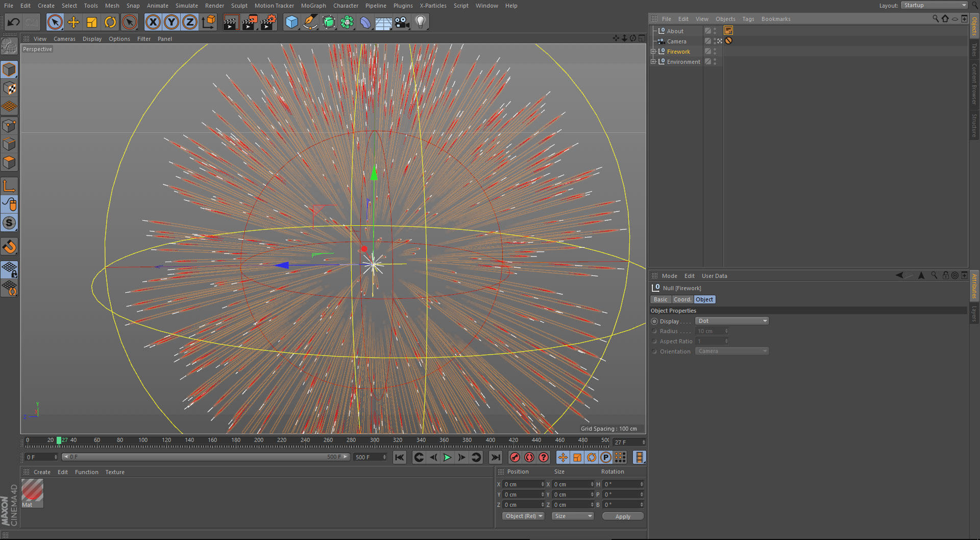Open the Material Texture menu
The height and width of the screenshot is (540, 980).
click(x=115, y=472)
